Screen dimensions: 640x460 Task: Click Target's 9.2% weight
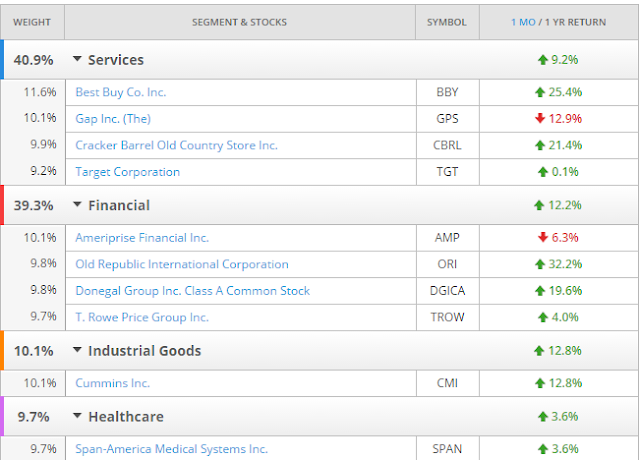click(43, 171)
